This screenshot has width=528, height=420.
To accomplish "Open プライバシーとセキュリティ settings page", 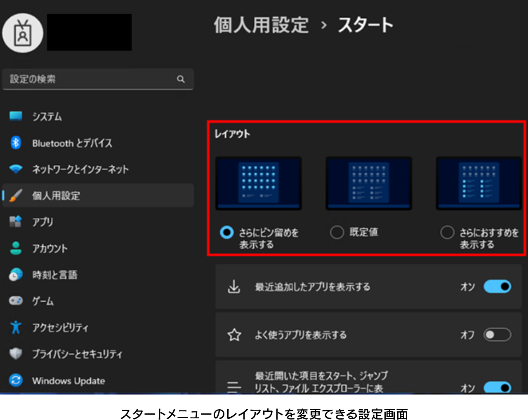I will point(77,354).
